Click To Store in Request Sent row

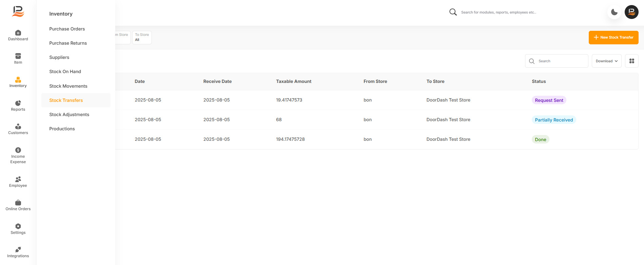coord(448,100)
